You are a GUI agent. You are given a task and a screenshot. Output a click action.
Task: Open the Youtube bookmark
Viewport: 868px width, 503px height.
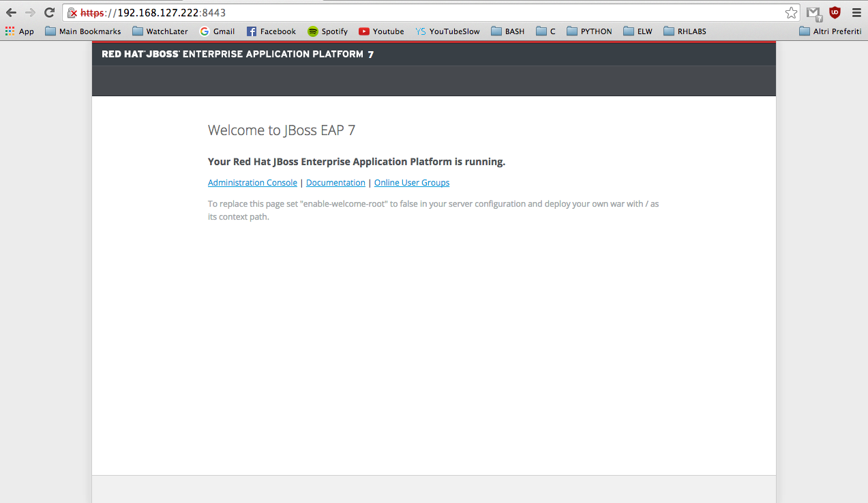pyautogui.click(x=381, y=31)
